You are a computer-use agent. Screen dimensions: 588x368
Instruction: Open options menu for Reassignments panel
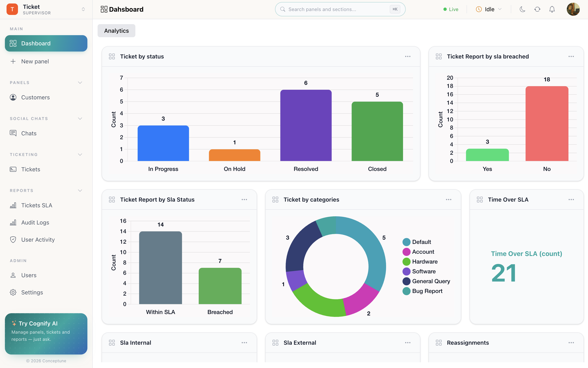click(571, 343)
